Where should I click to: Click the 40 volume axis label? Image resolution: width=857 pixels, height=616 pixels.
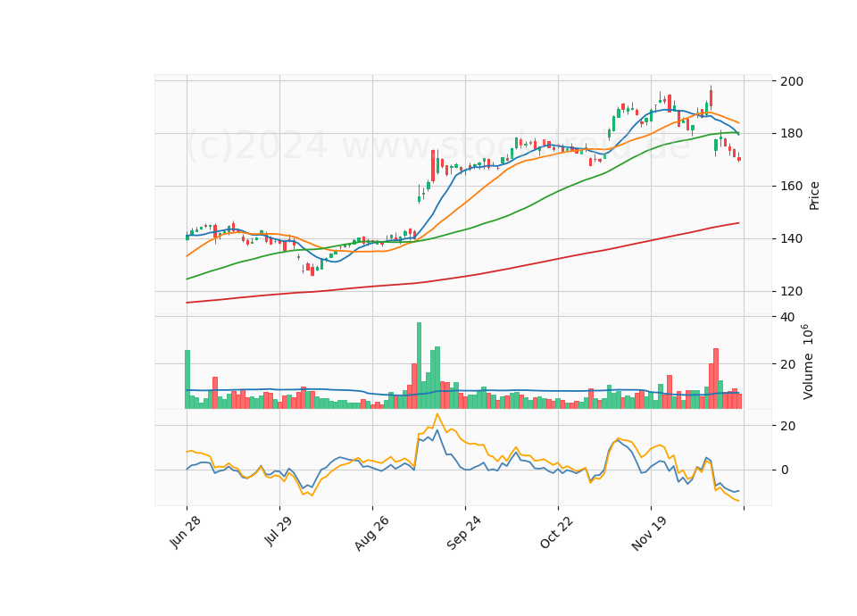788,317
